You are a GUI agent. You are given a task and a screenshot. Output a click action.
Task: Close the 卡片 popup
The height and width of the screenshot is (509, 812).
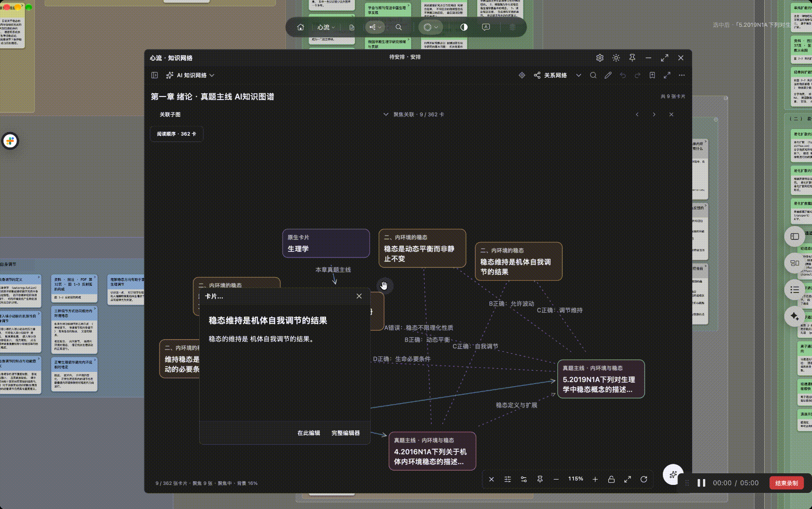click(x=359, y=296)
